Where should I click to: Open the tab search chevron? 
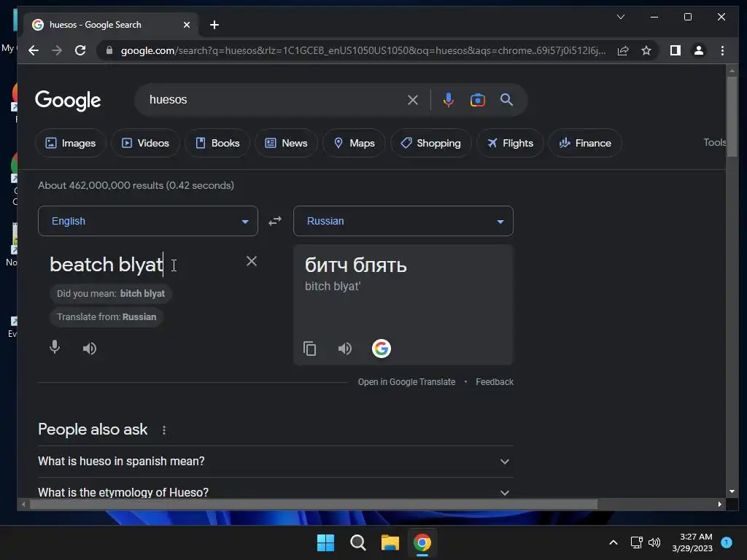pos(620,17)
